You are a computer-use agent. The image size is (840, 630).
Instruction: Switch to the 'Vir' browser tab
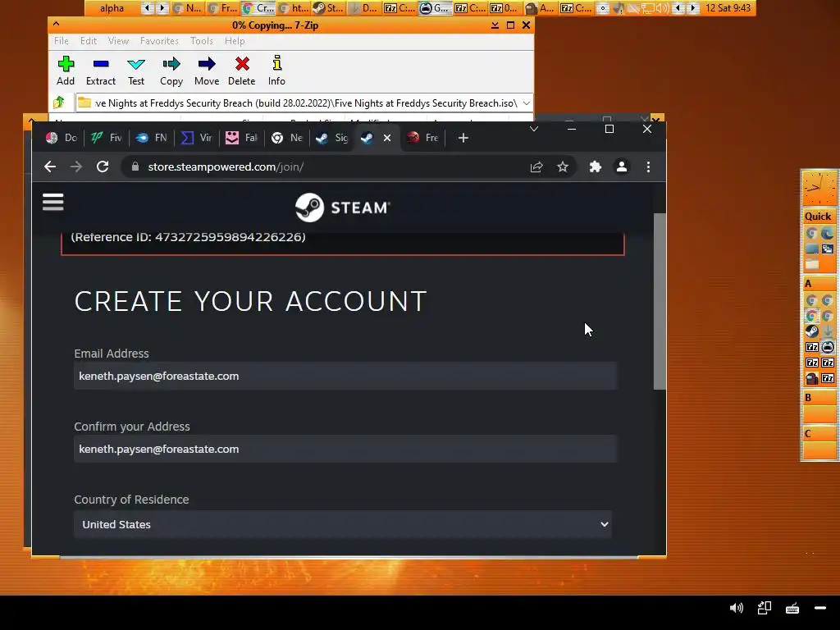(x=197, y=138)
